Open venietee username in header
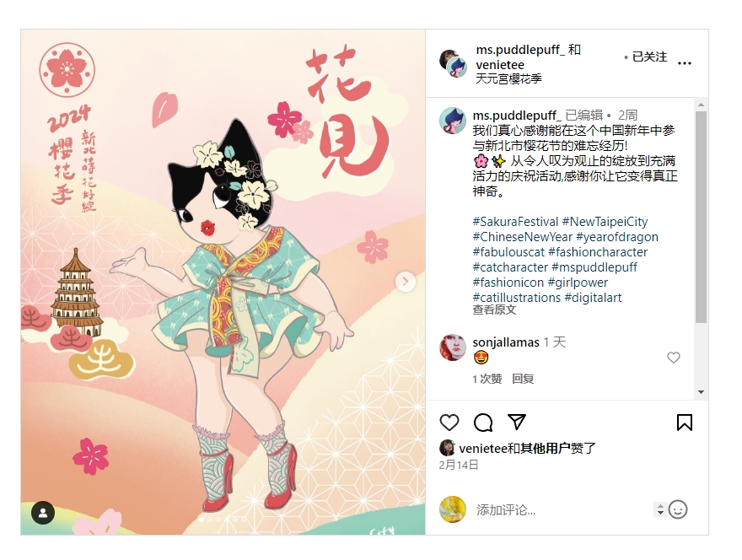Screen dimensions: 742x560 point(500,65)
